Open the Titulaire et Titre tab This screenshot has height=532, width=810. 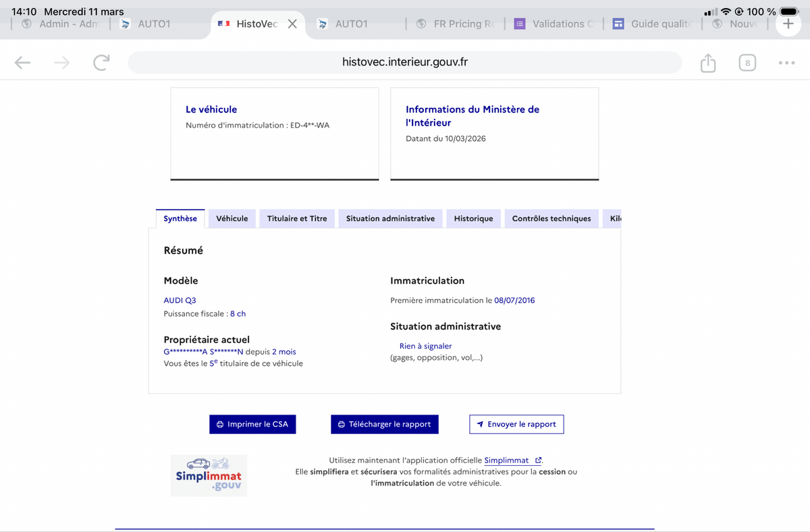297,219
